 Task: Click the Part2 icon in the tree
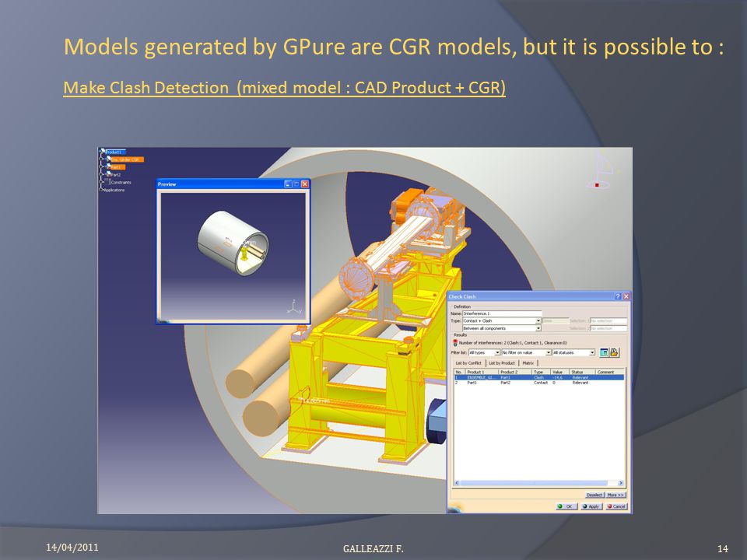109,173
